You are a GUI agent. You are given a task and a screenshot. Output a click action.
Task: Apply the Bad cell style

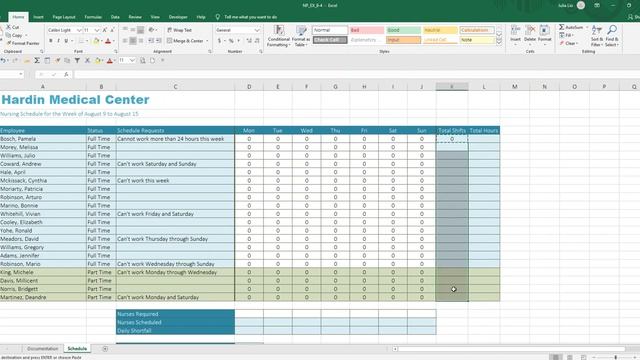pos(367,30)
